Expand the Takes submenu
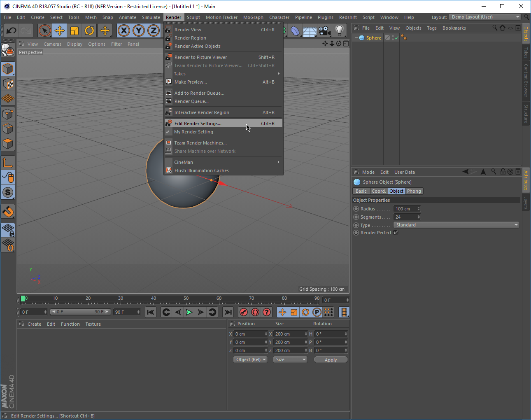Viewport: 531px width, 420px height. 224,74
